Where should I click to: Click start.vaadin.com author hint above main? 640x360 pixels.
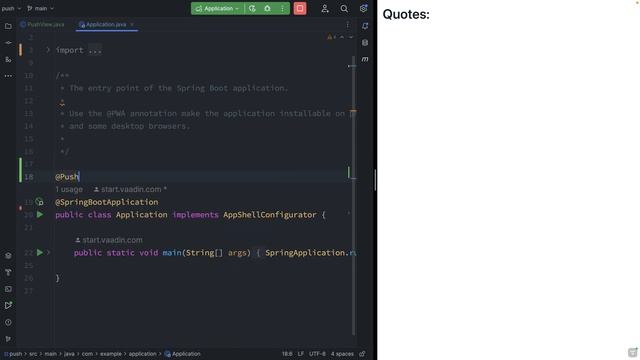click(109, 240)
